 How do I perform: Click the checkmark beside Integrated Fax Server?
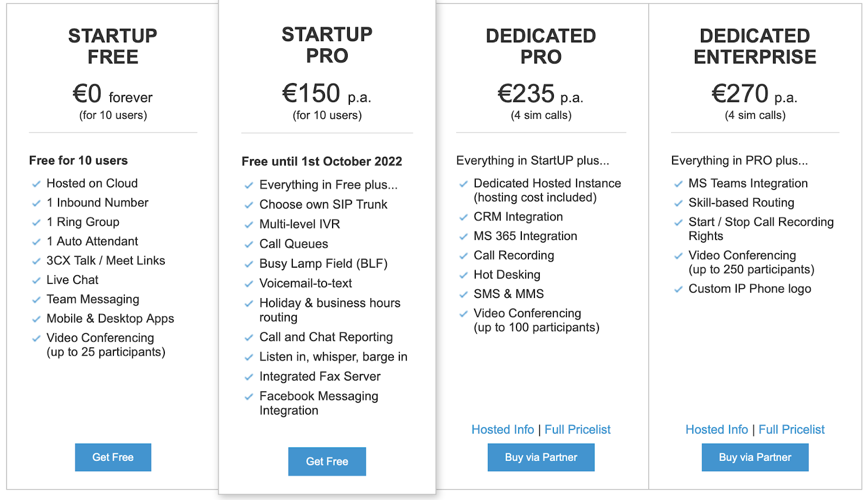pos(249,377)
